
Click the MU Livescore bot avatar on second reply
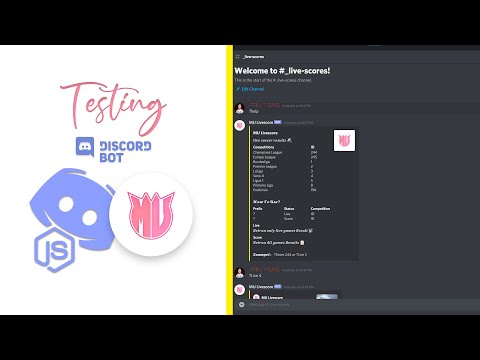tap(240, 289)
